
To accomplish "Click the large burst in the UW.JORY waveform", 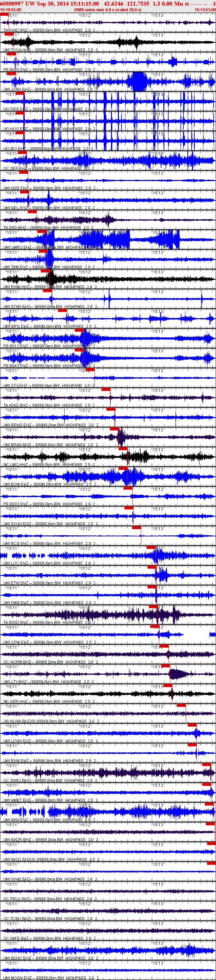I will coord(138,81).
